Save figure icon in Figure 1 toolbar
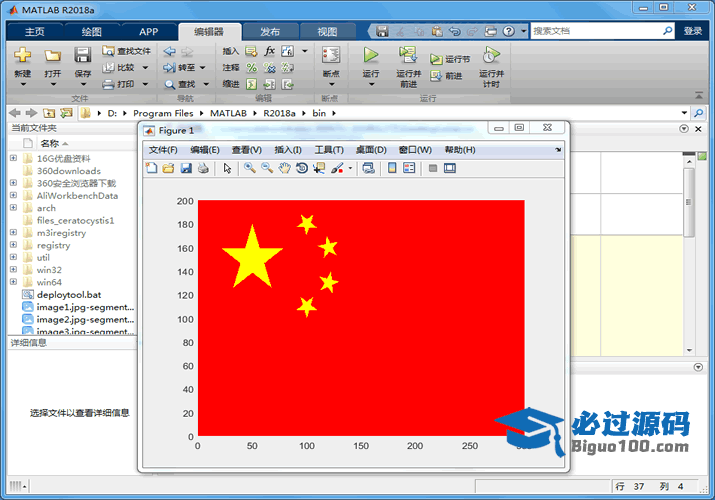The width and height of the screenshot is (715, 500). pos(186,168)
